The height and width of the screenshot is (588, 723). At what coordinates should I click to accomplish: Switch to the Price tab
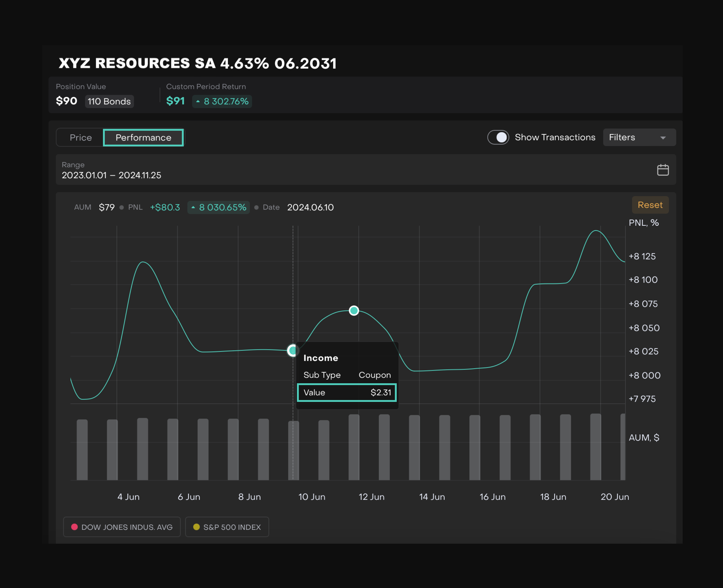81,137
